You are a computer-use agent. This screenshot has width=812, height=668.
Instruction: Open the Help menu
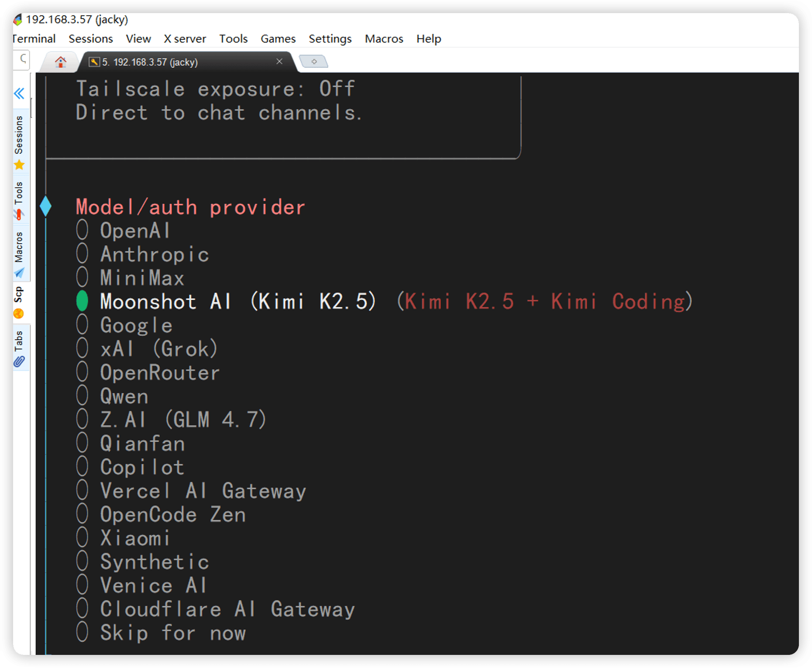(429, 39)
